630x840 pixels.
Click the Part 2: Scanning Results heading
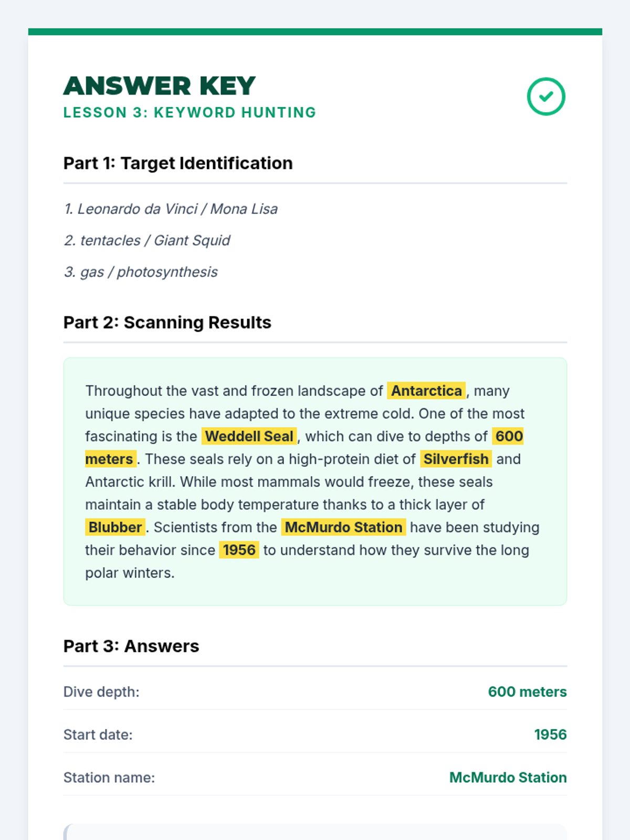tap(167, 322)
